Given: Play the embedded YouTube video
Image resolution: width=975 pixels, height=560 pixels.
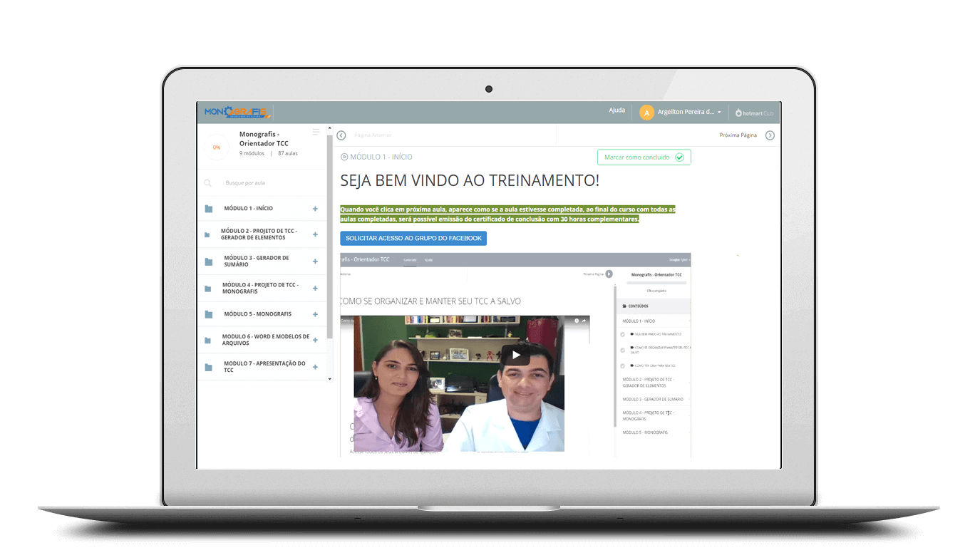Looking at the screenshot, I should pos(515,355).
